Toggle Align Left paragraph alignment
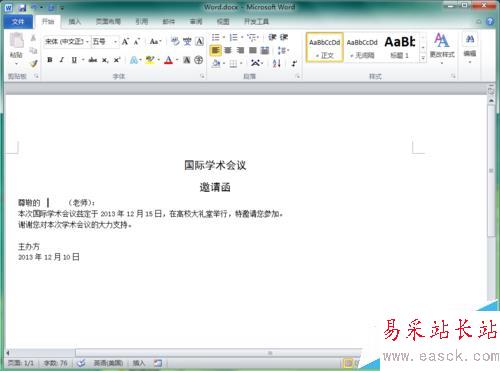 click(216, 50)
